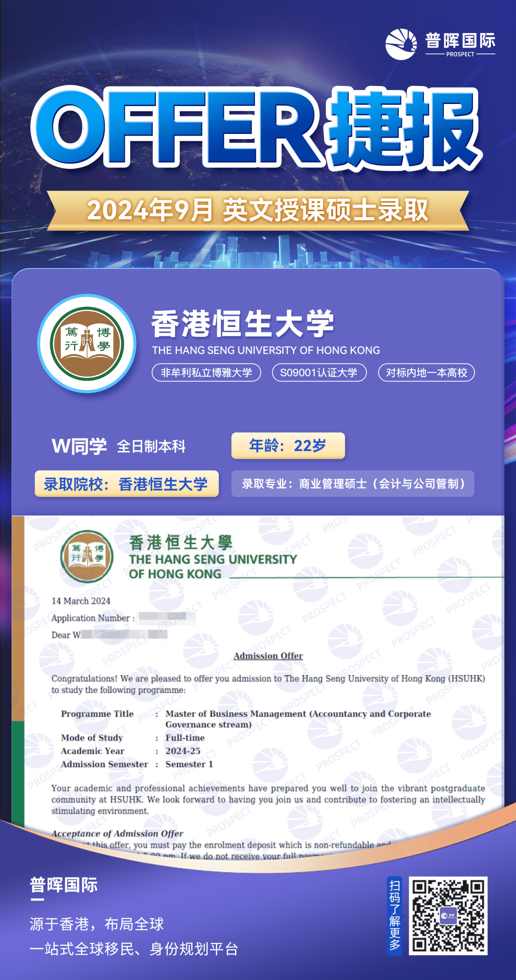Click the 扫码了解更多 vertical label
Screen dimensions: 516x980
pyautogui.click(x=395, y=915)
